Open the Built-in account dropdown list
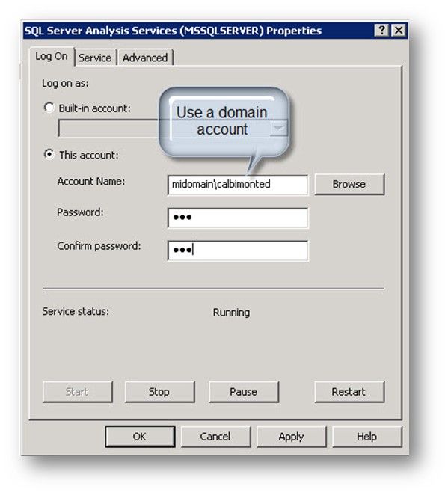The image size is (448, 495). pos(279,129)
